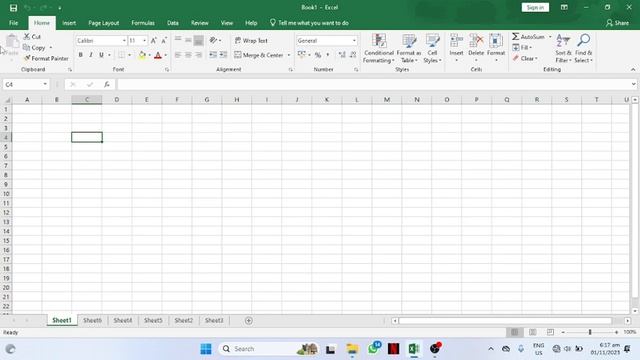Decrease indent in Alignment group

[x=213, y=55]
